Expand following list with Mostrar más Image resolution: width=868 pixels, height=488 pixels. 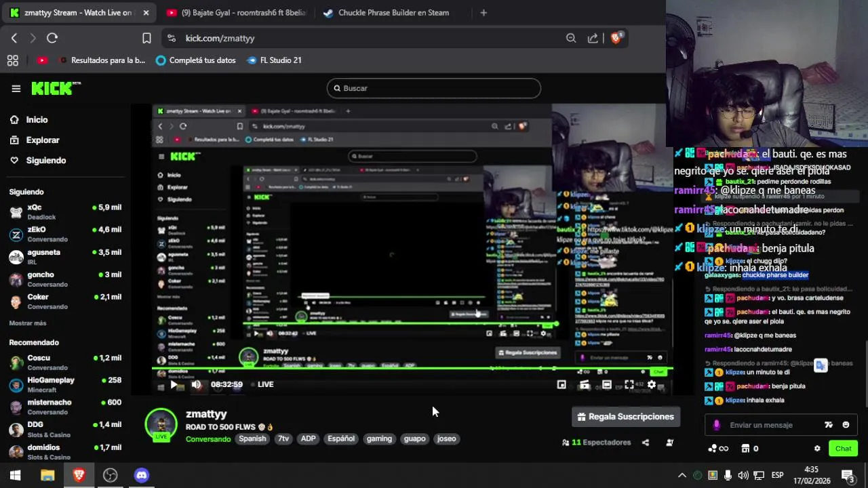click(x=28, y=323)
